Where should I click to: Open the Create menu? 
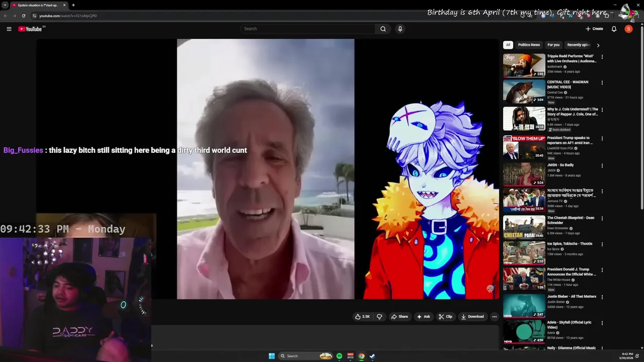594,29
